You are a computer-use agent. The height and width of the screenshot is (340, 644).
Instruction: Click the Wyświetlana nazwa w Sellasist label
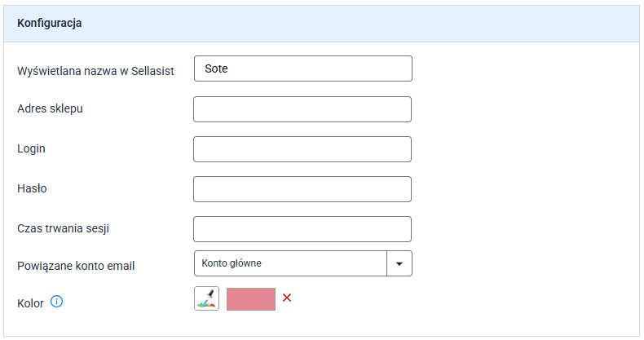(x=95, y=70)
